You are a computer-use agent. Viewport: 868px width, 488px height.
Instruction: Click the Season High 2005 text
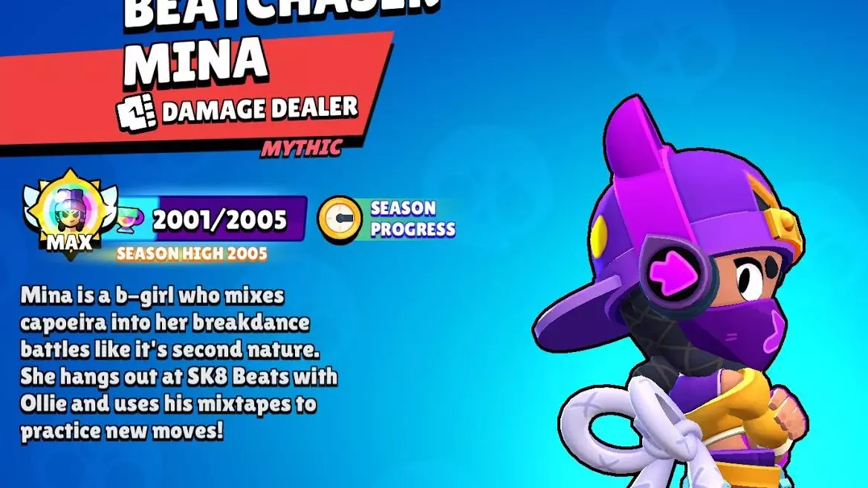coord(192,254)
